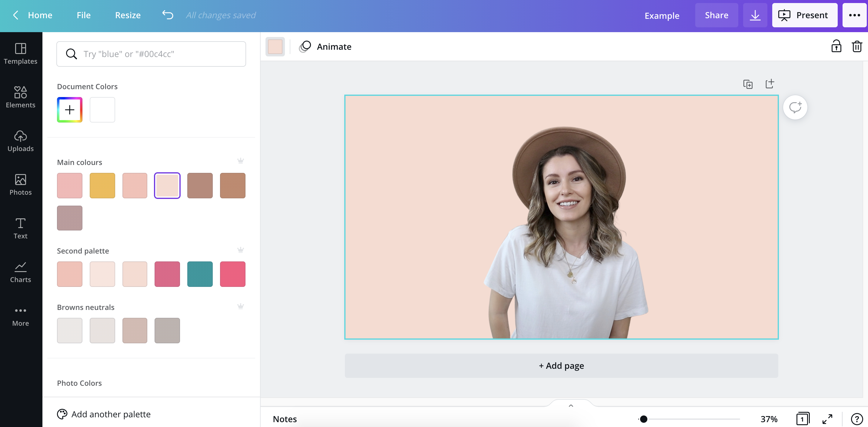This screenshot has width=868, height=427.
Task: Open the Resize menu
Action: tap(128, 15)
